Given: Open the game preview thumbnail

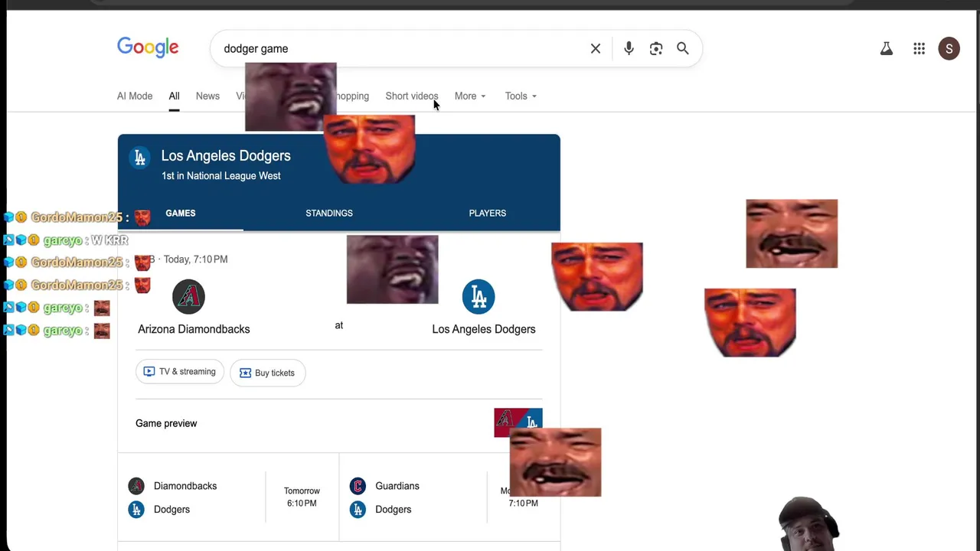Looking at the screenshot, I should [x=518, y=423].
